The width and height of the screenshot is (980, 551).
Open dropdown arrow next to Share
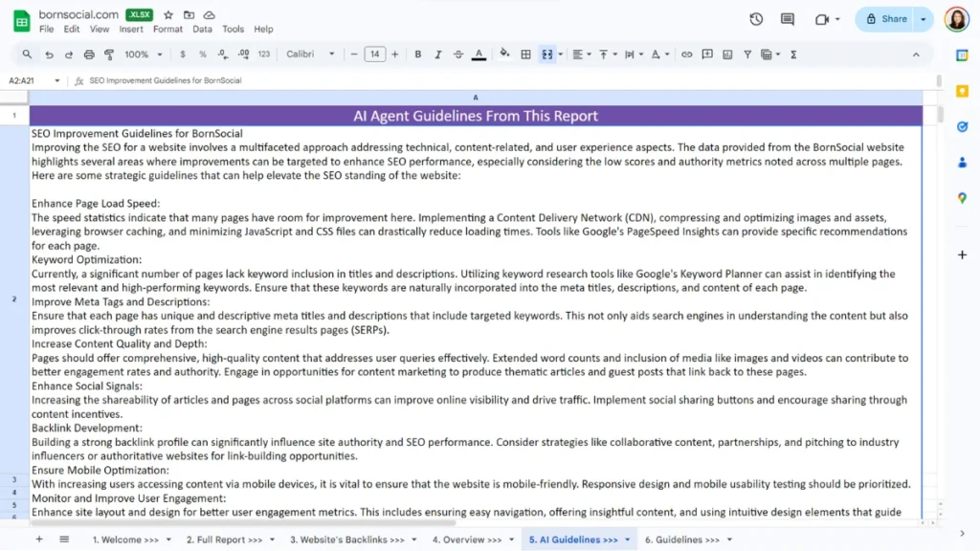point(924,19)
